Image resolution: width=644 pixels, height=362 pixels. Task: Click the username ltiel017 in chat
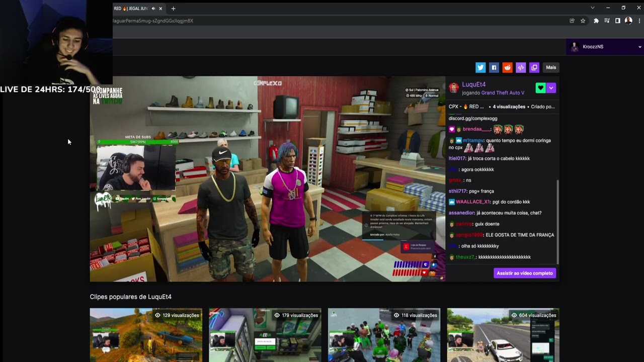coord(457,159)
